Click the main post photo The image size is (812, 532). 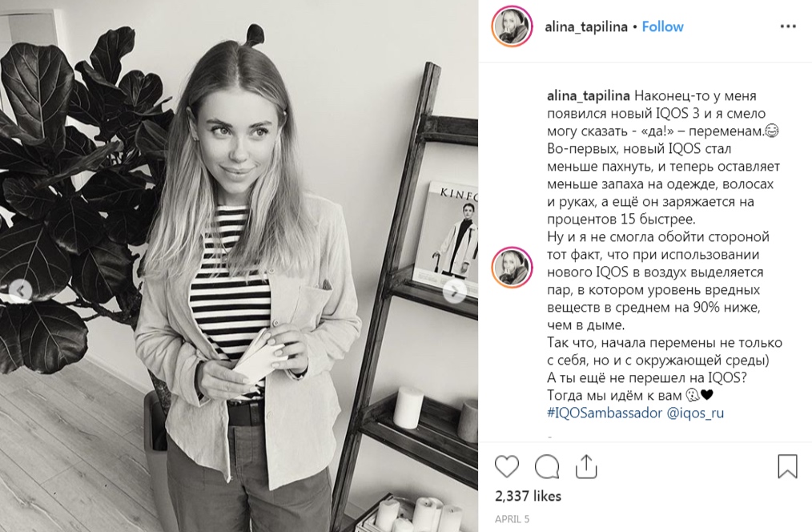click(x=239, y=266)
